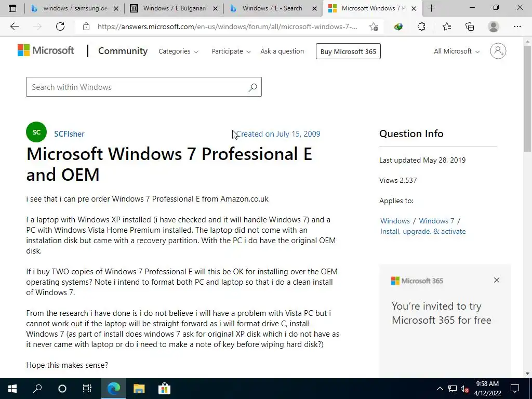Screen dimensions: 532x399
Task: Expand the All Microsoft dropdown
Action: click(x=457, y=51)
